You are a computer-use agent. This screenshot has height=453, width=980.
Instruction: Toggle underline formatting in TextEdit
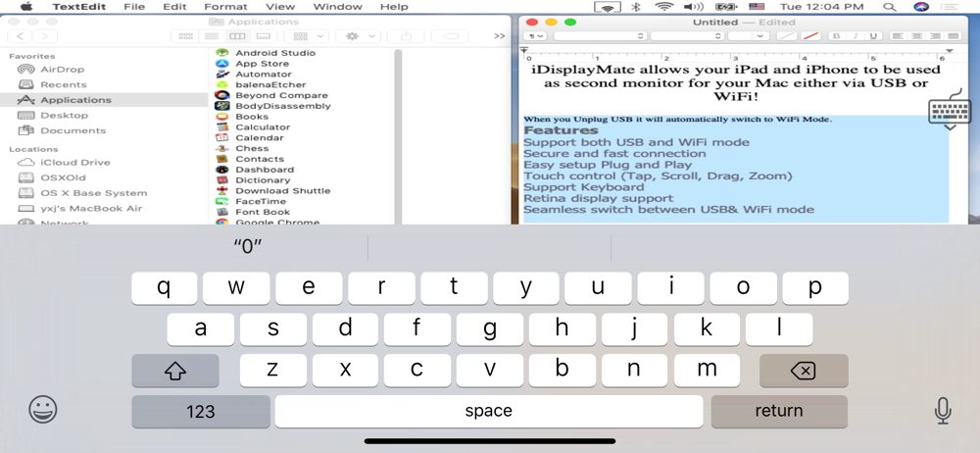872,36
